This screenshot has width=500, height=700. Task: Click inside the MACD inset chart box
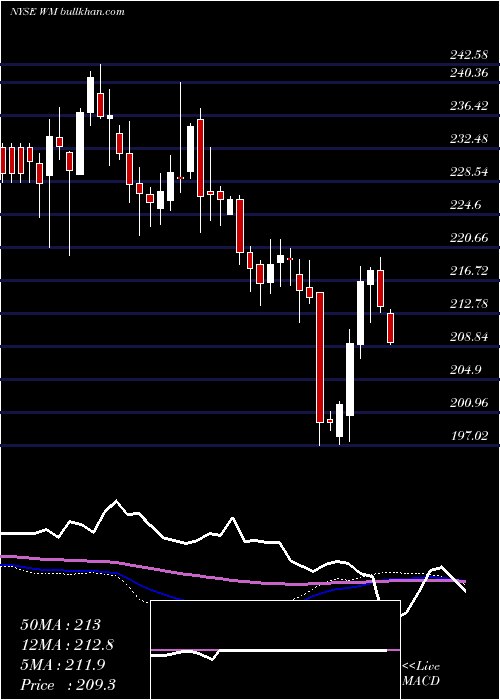click(275, 650)
